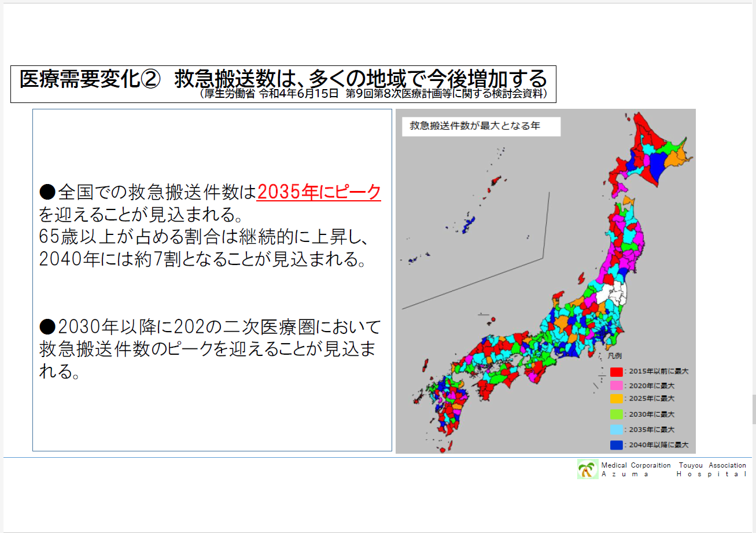Click the dark blue legend swatch for 2040年以降に最大

pyautogui.click(x=616, y=445)
